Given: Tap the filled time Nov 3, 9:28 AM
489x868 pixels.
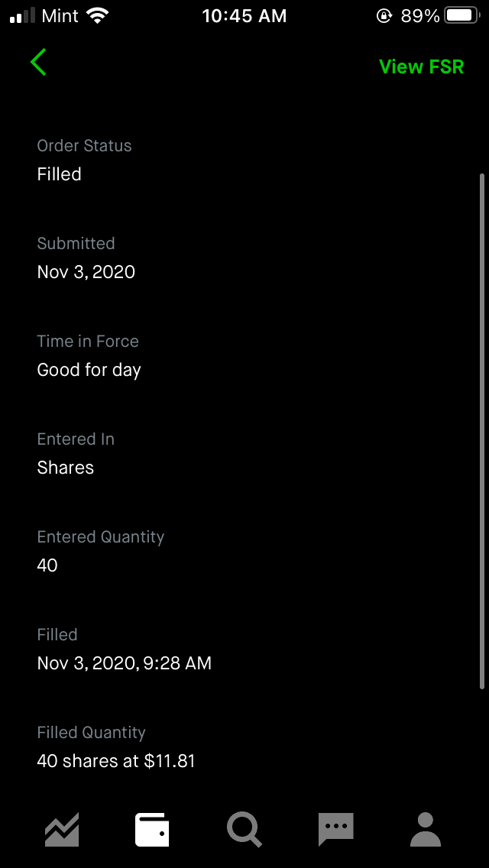Looking at the screenshot, I should pos(125,663).
